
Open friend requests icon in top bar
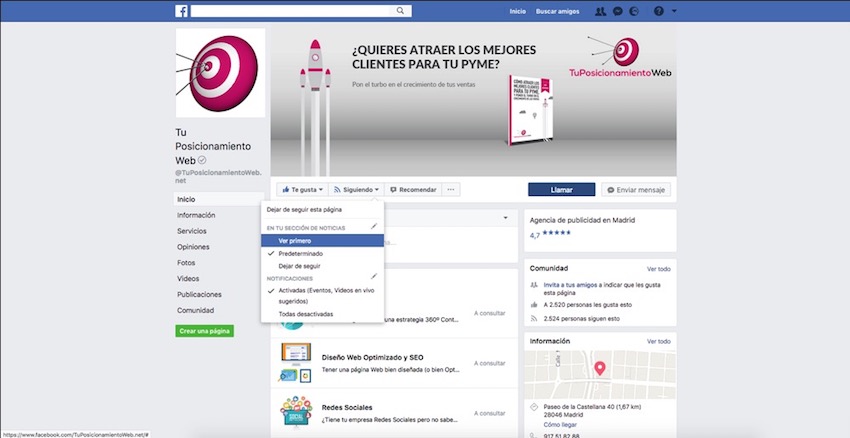point(600,11)
